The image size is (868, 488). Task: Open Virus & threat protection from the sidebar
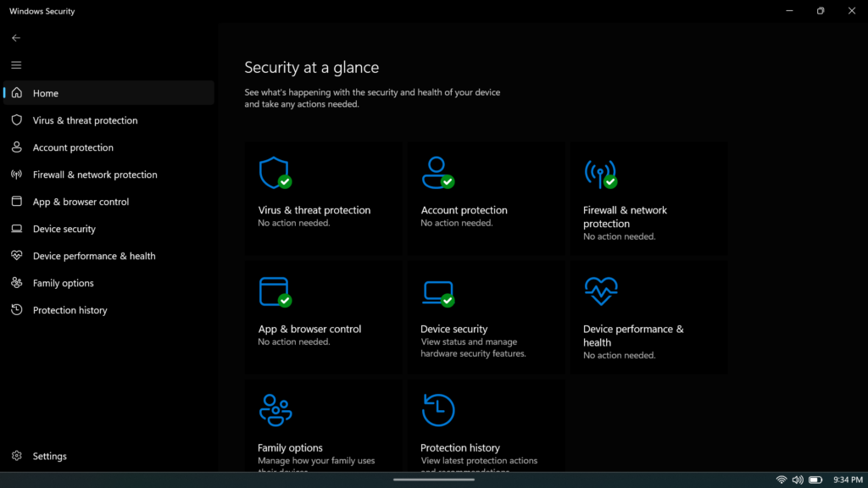pos(108,120)
